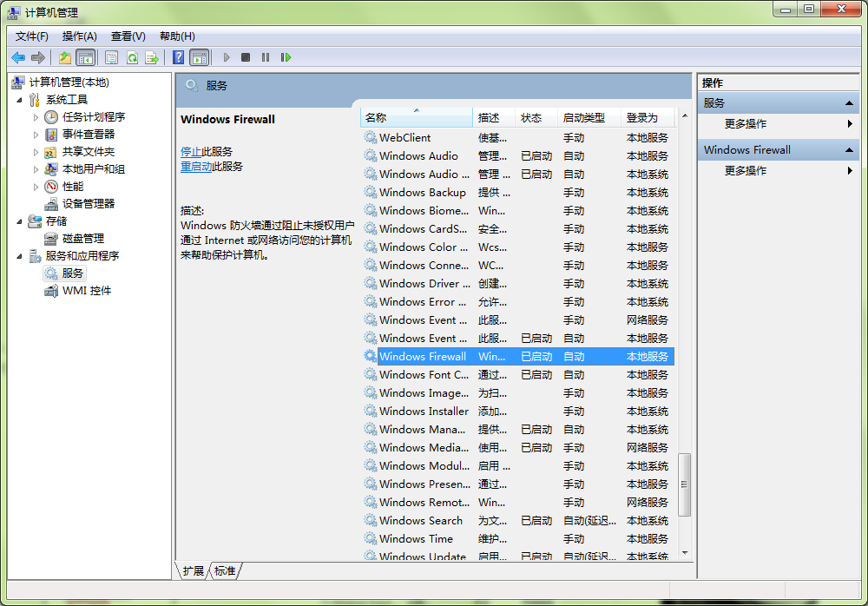Click the 停止 service link
The height and width of the screenshot is (606, 868).
[191, 152]
